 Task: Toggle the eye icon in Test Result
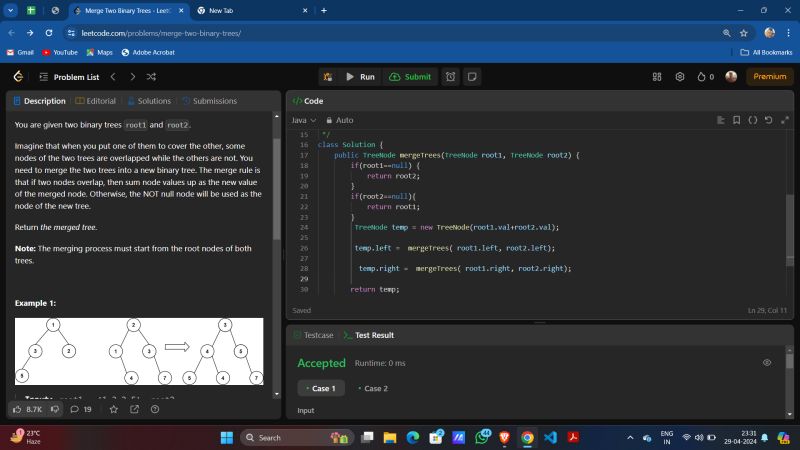[x=767, y=363]
